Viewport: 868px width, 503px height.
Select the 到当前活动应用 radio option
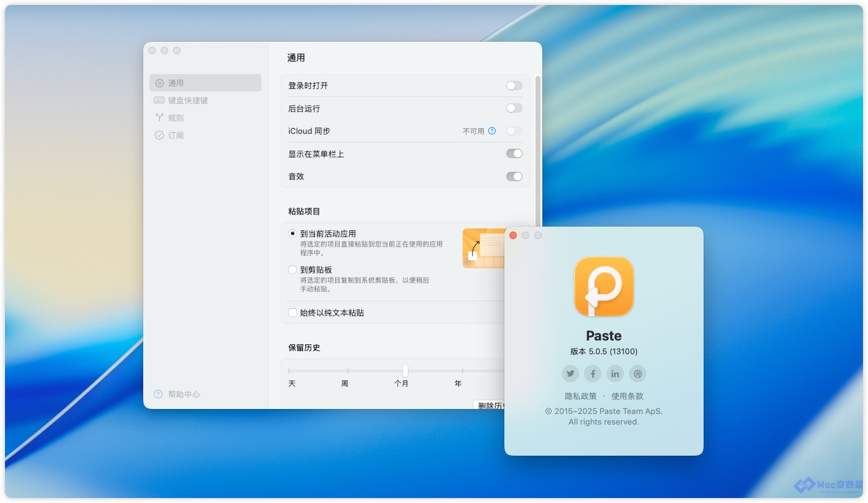click(x=293, y=233)
